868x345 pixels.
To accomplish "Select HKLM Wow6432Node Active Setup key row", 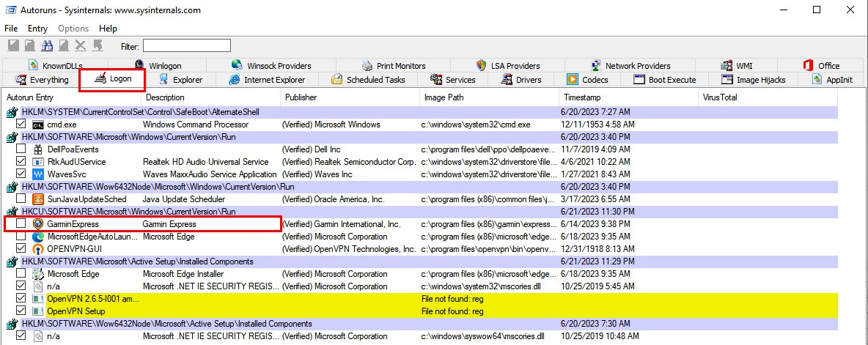I will click(x=421, y=324).
